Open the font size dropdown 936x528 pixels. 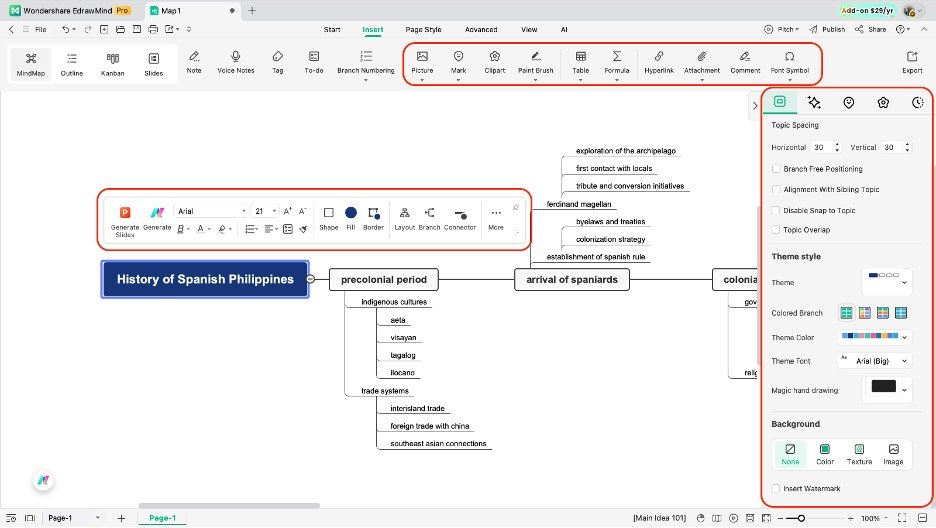[266, 211]
